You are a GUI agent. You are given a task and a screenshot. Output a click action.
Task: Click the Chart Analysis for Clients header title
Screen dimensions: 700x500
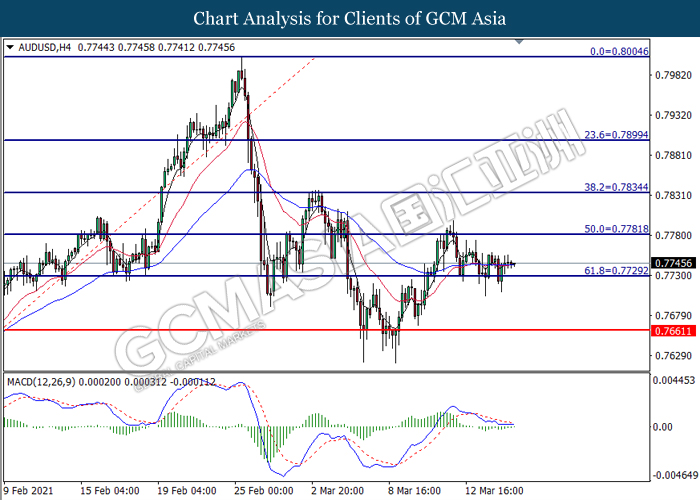(350, 18)
